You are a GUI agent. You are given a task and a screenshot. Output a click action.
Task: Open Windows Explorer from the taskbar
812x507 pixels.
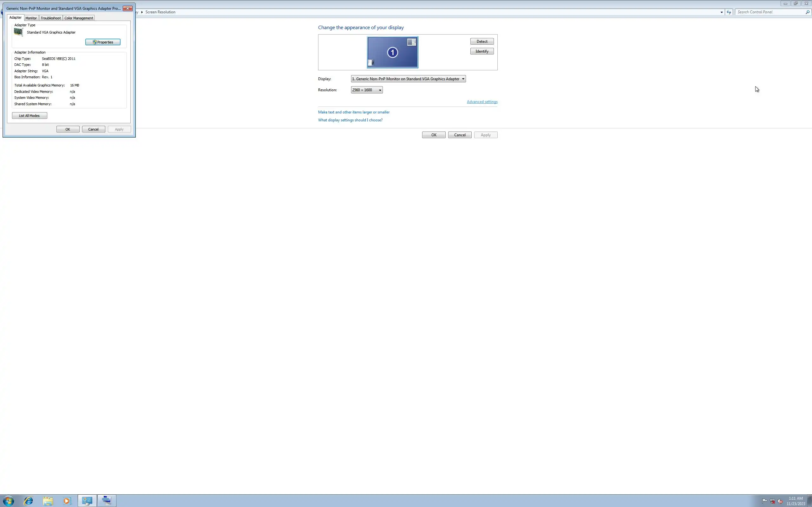(x=48, y=501)
